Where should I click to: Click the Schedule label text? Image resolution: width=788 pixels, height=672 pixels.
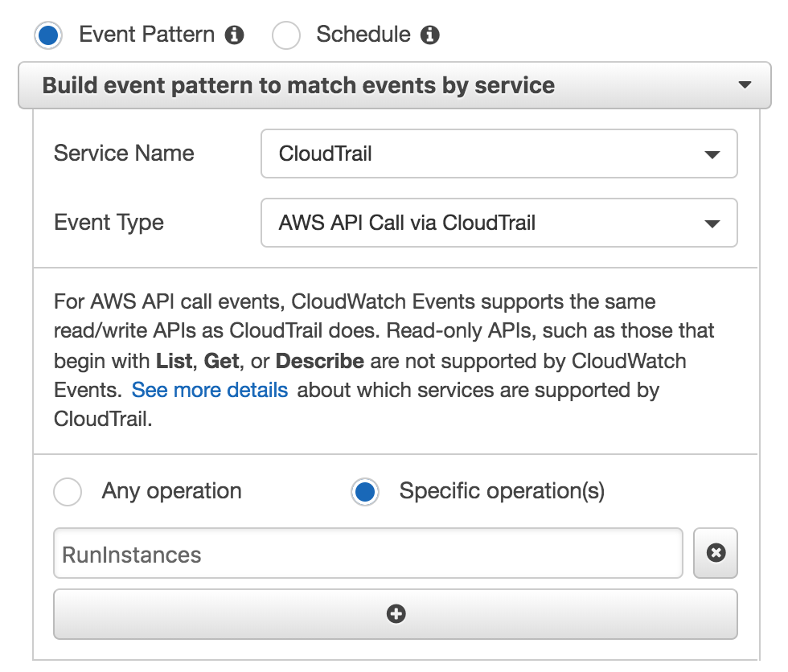(363, 35)
